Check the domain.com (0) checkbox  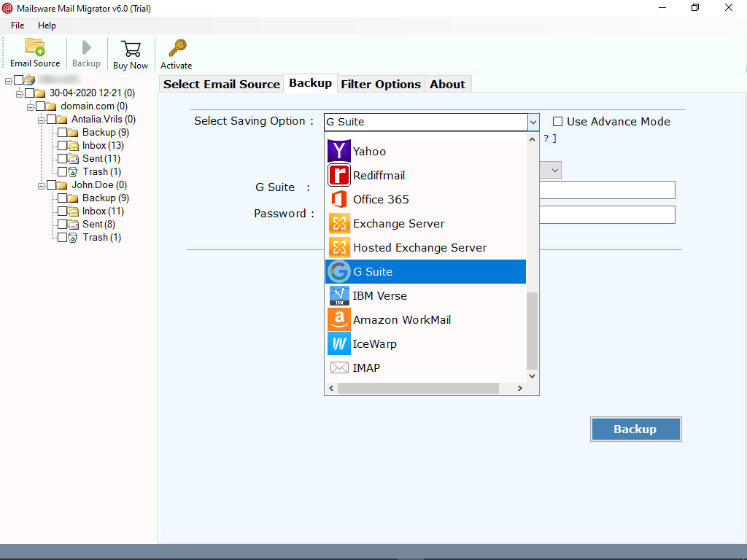(x=41, y=106)
